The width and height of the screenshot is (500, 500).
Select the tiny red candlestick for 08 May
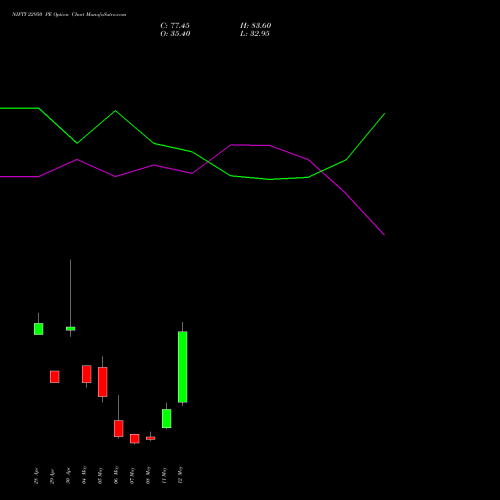(x=151, y=438)
